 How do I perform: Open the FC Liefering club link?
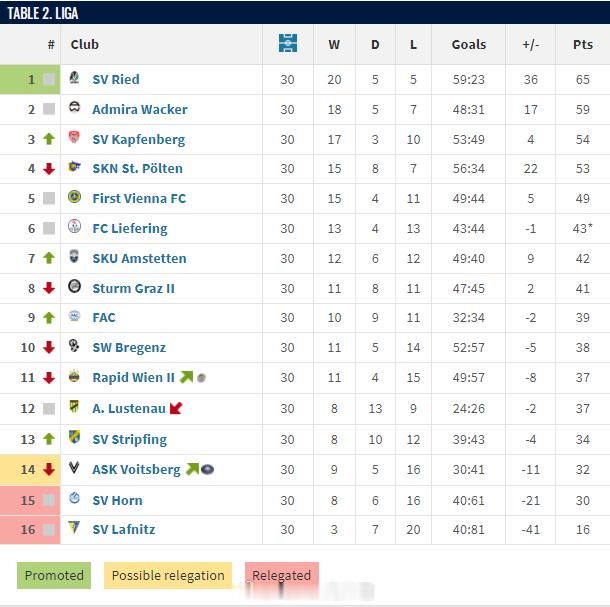[130, 228]
